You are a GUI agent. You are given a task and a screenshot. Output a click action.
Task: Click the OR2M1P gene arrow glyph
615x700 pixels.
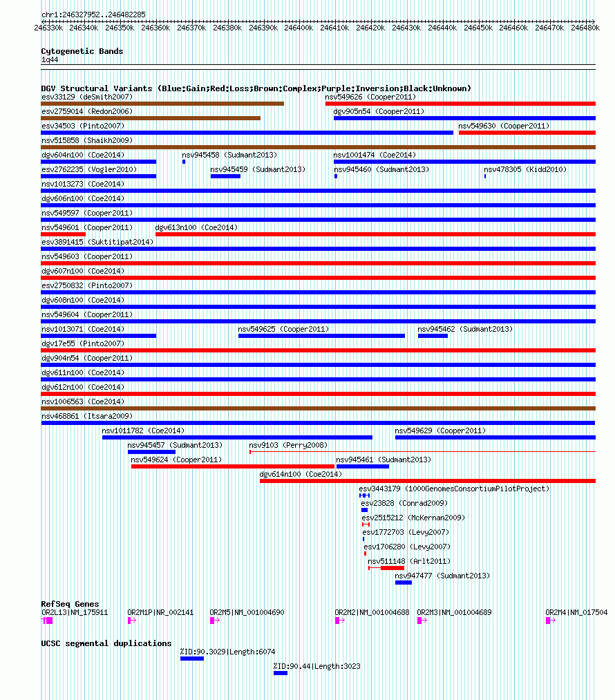click(132, 620)
